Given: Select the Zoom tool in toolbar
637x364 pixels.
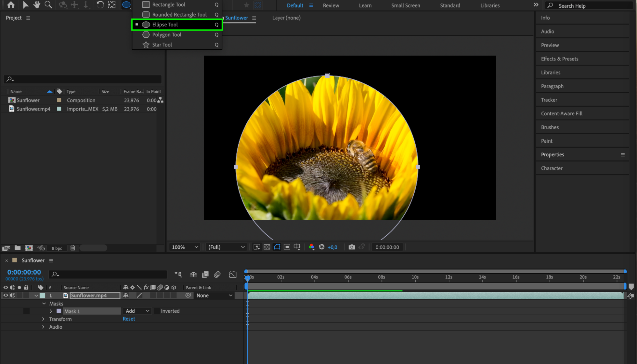Looking at the screenshot, I should [x=48, y=5].
